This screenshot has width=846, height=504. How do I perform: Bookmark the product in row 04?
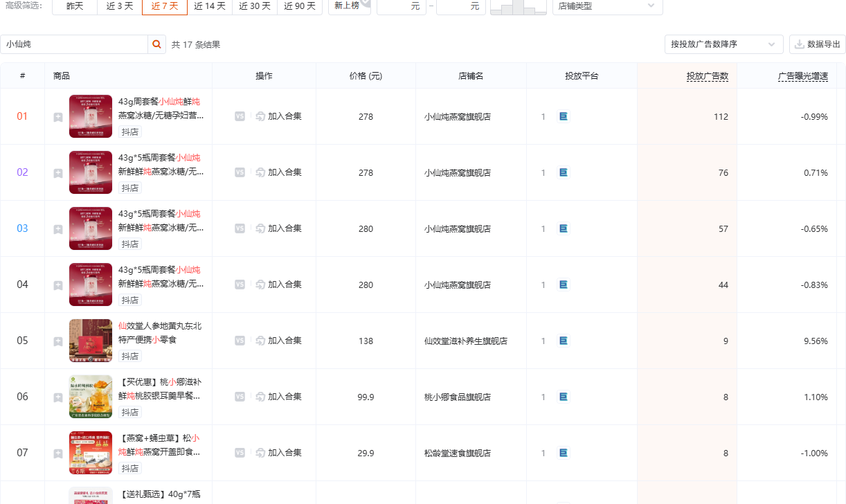tap(58, 285)
